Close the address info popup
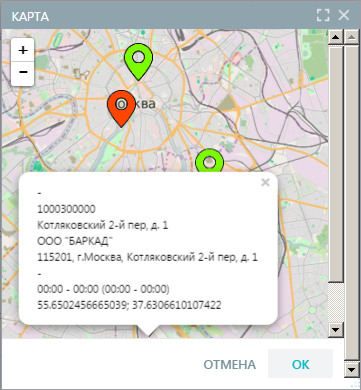The height and width of the screenshot is (390, 361). (x=265, y=182)
